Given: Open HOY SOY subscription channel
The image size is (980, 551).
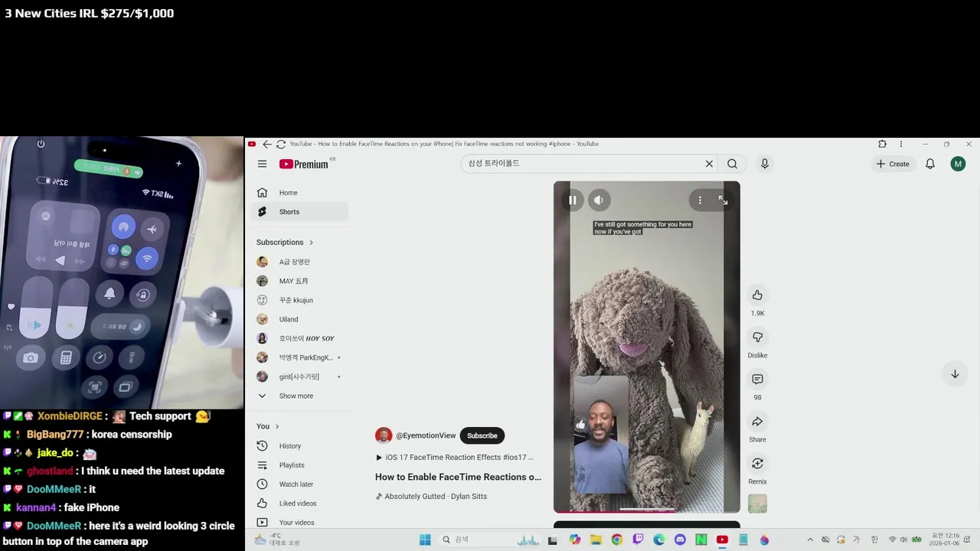Looking at the screenshot, I should [x=300, y=338].
